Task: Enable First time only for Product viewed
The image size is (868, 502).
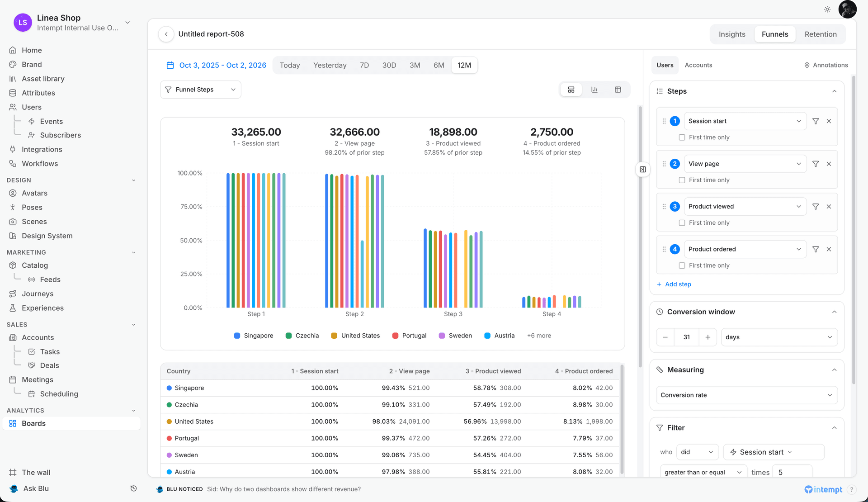Action: click(682, 223)
